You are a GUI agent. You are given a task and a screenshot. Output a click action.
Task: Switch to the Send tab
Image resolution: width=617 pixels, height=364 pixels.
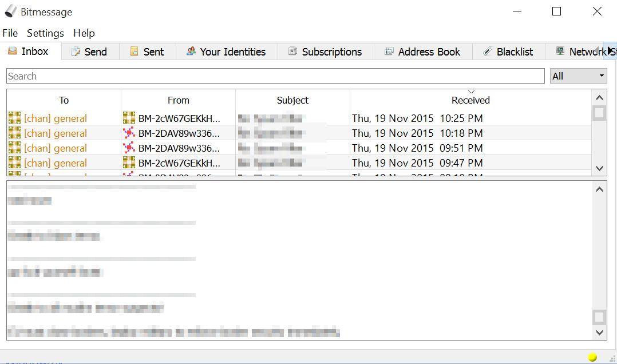[89, 52]
